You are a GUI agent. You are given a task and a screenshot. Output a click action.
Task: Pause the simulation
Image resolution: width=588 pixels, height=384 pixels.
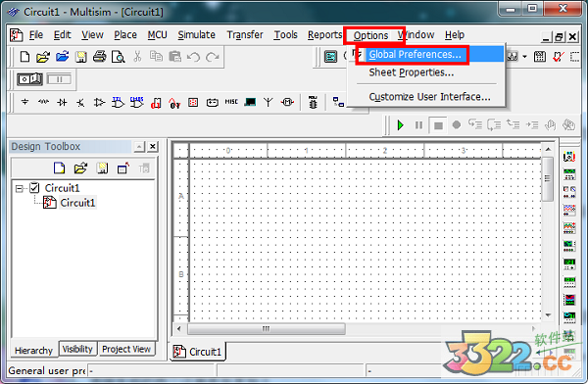(x=418, y=124)
